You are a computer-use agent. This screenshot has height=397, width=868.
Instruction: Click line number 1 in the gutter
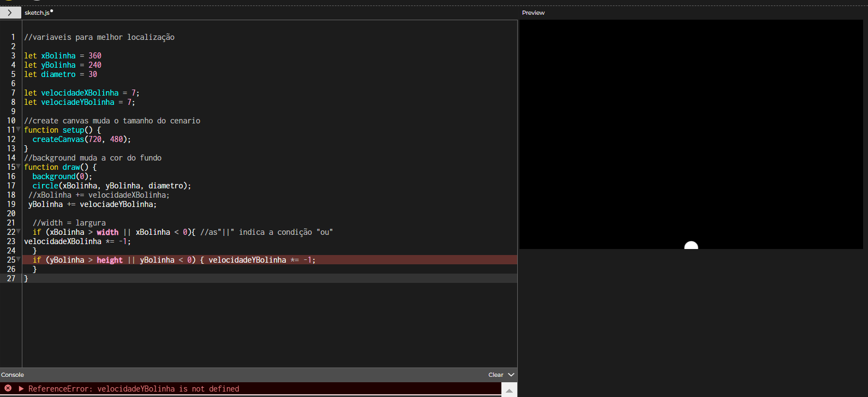13,37
